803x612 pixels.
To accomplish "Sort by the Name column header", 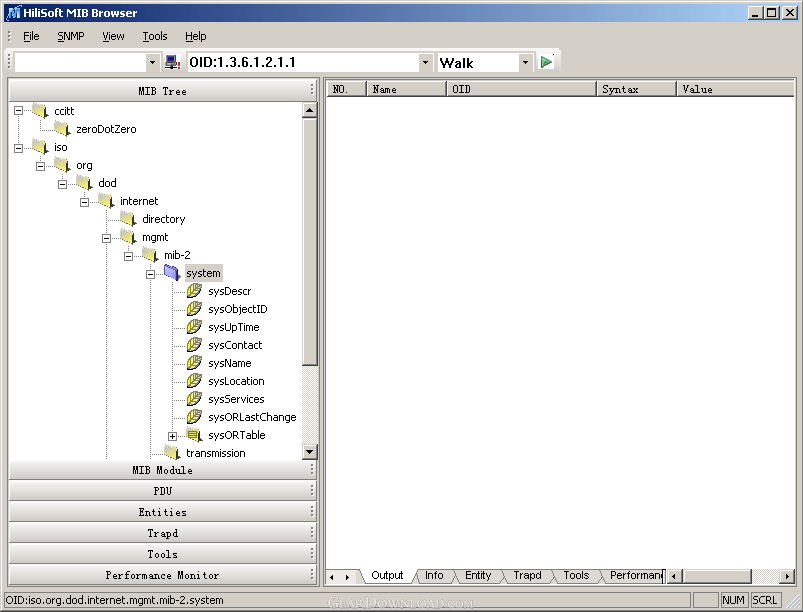I will click(407, 89).
